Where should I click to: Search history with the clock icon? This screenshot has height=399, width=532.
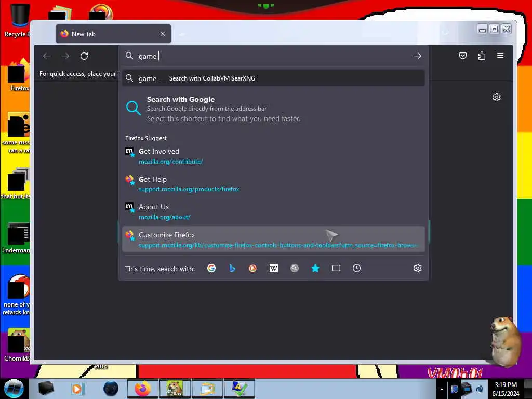(x=356, y=269)
